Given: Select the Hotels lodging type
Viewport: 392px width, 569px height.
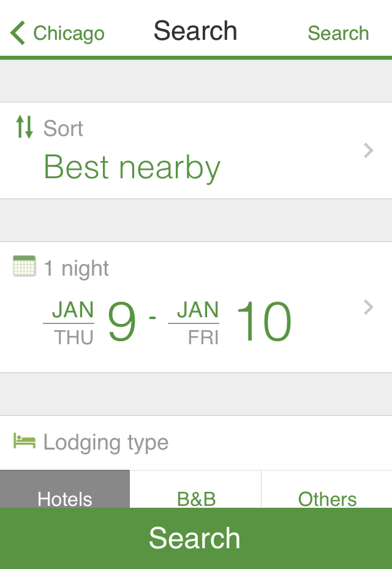Looking at the screenshot, I should pyautogui.click(x=65, y=489).
